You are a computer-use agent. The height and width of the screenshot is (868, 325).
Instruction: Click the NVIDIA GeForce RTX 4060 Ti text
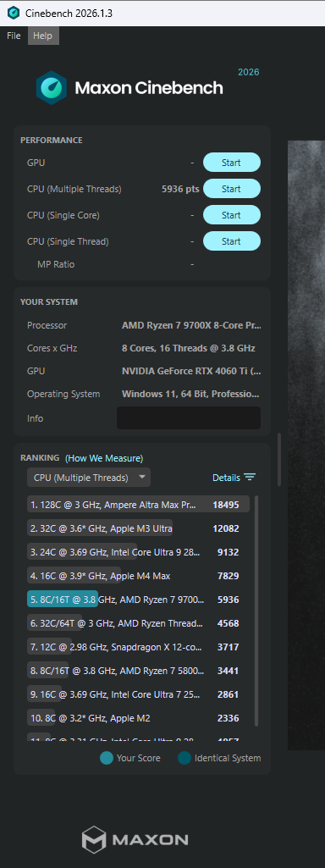[191, 372]
